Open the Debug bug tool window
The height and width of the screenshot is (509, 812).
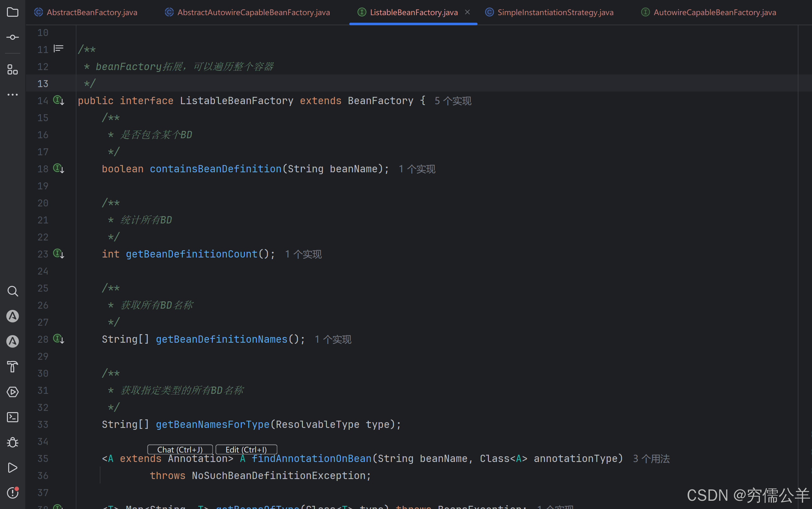[x=12, y=442]
